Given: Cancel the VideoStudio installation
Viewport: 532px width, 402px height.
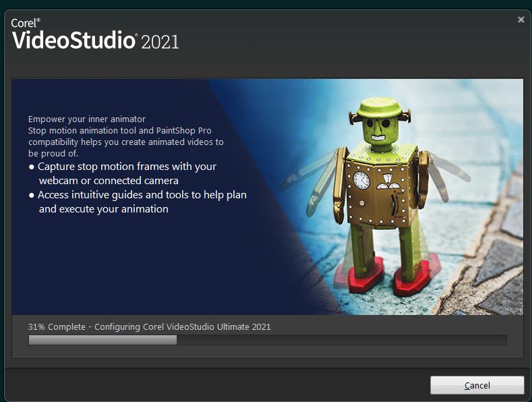Looking at the screenshot, I should coord(477,385).
